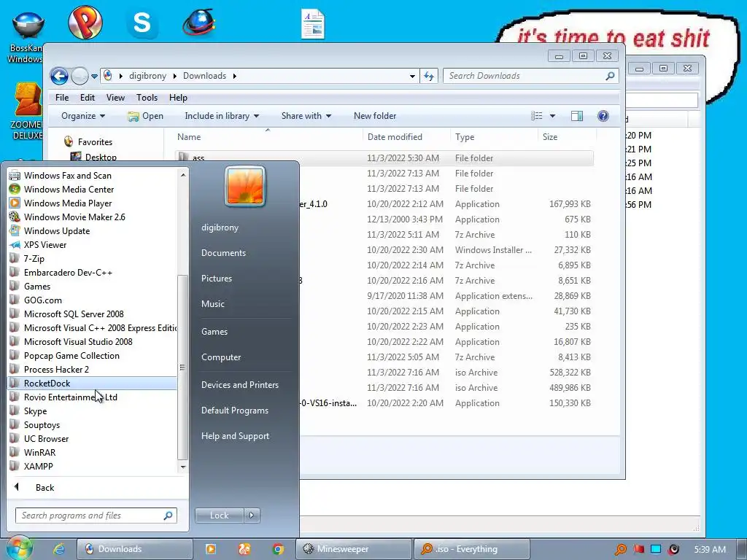Open Pictures from the Start menu
Image resolution: width=747 pixels, height=560 pixels.
point(216,278)
